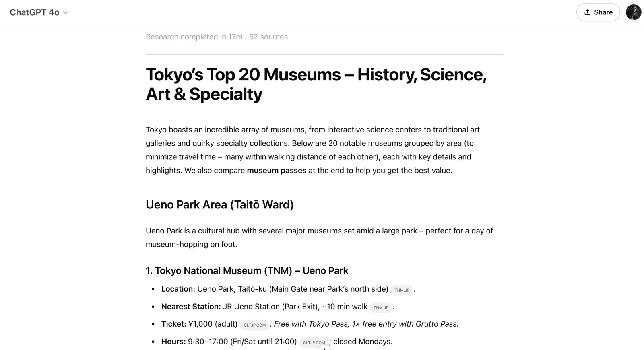Click the Tokyo's Top 20 Museums title
Screen dimensions: 644x350
(316, 84)
